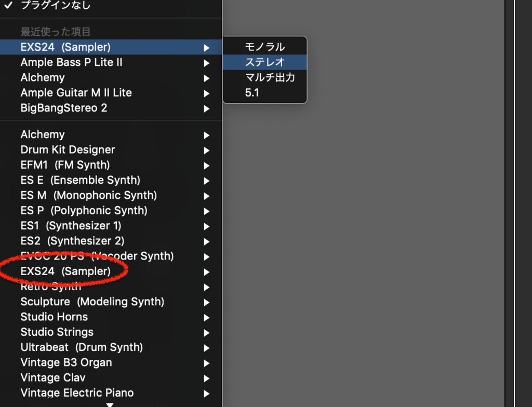Select Retro Synth instrument
Viewport: 532px width, 407px height.
(x=111, y=287)
